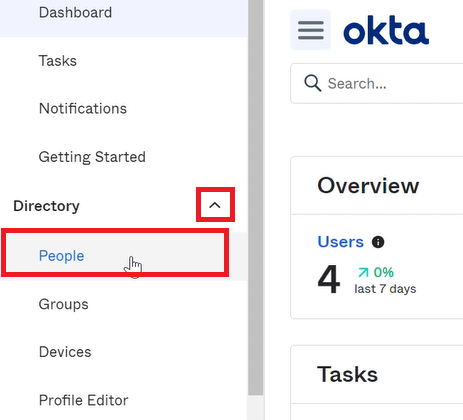Click the user count number 4
The image size is (463, 420).
329,279
